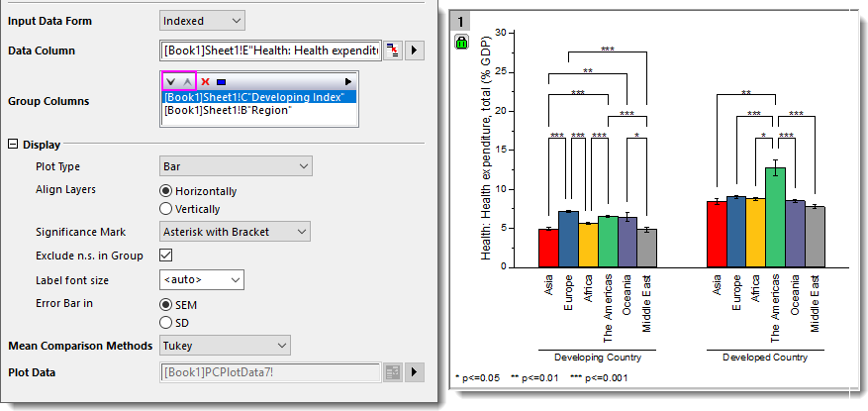
Task: Open the Group Columns black arrow menu
Action: click(347, 81)
